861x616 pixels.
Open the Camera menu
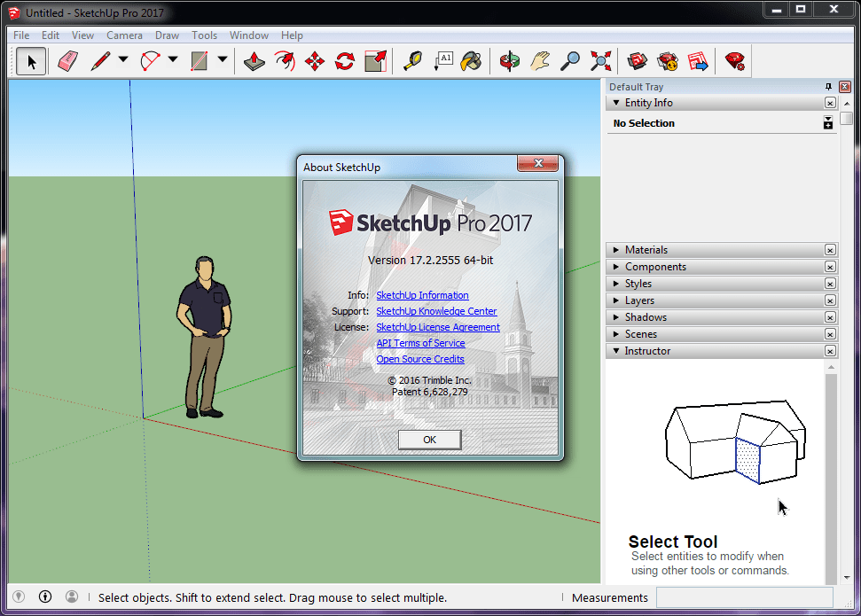point(125,35)
